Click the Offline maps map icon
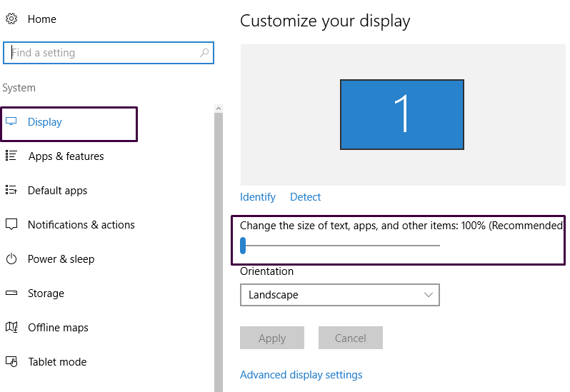This screenshot has height=392, width=570. (11, 327)
